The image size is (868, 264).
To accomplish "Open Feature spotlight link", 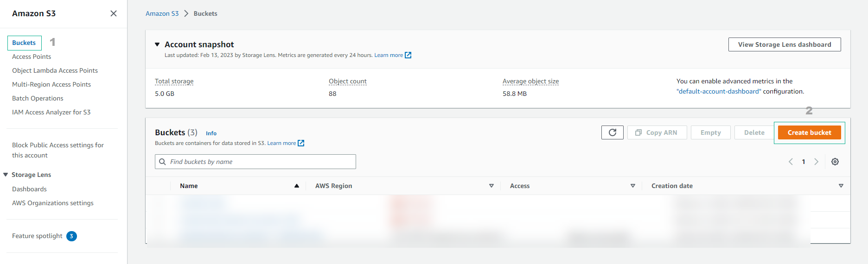I will tap(37, 236).
